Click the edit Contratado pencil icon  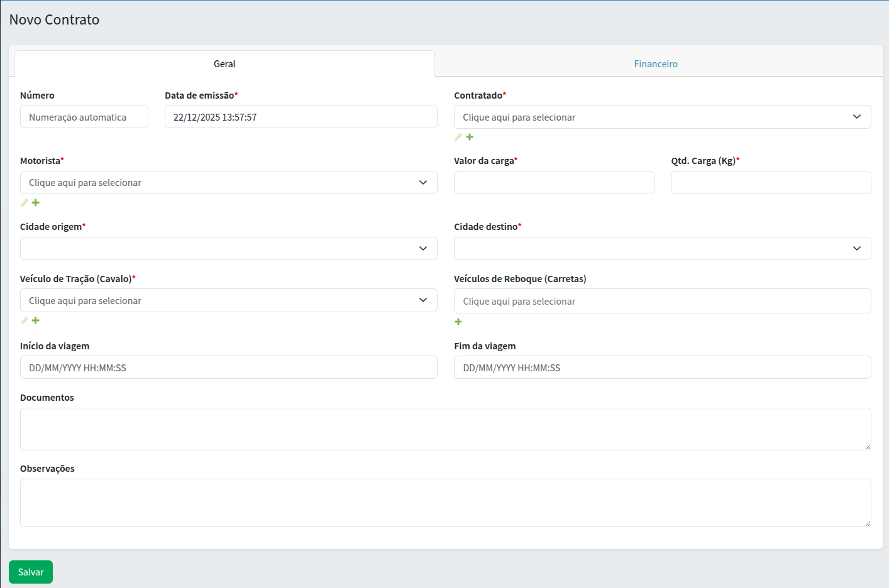click(458, 137)
